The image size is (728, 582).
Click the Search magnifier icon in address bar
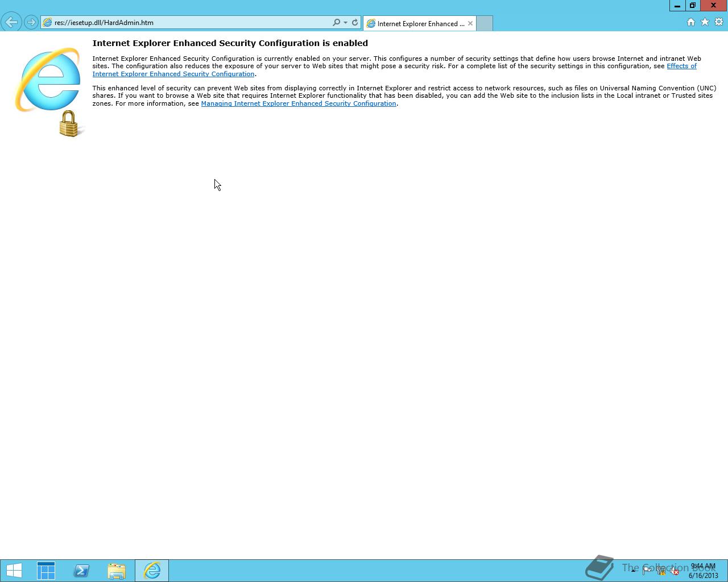336,23
